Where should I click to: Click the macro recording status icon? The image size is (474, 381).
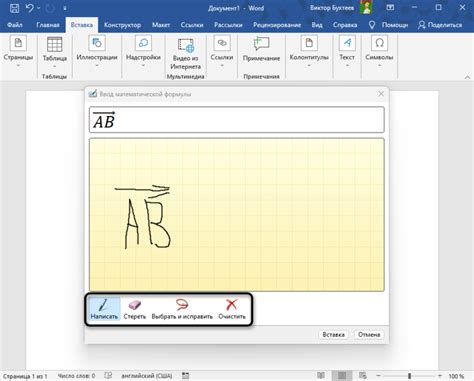[x=185, y=376]
